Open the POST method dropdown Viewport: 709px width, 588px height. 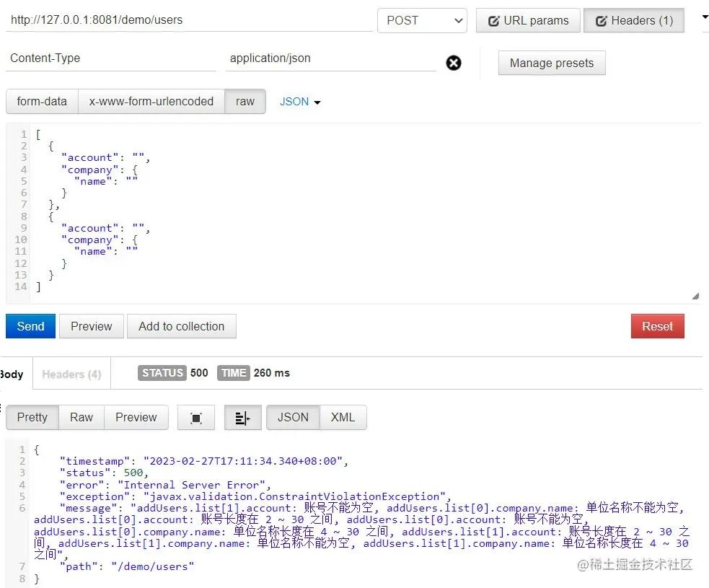(x=422, y=20)
